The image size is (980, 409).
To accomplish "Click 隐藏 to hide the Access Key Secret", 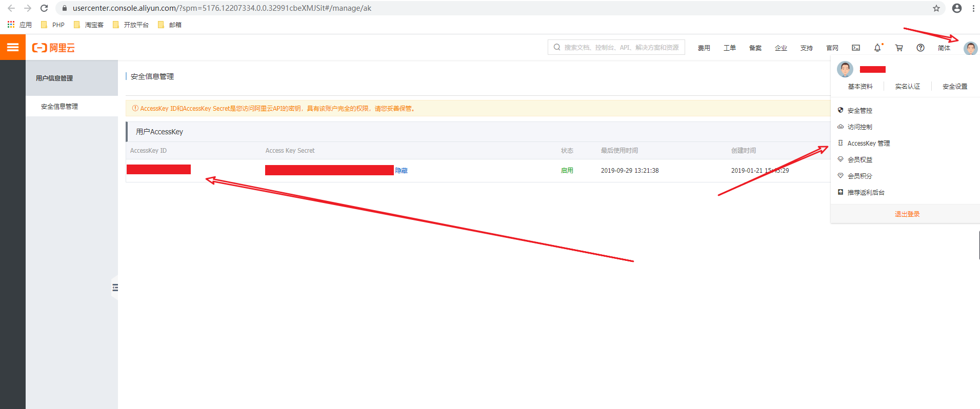I will click(402, 170).
